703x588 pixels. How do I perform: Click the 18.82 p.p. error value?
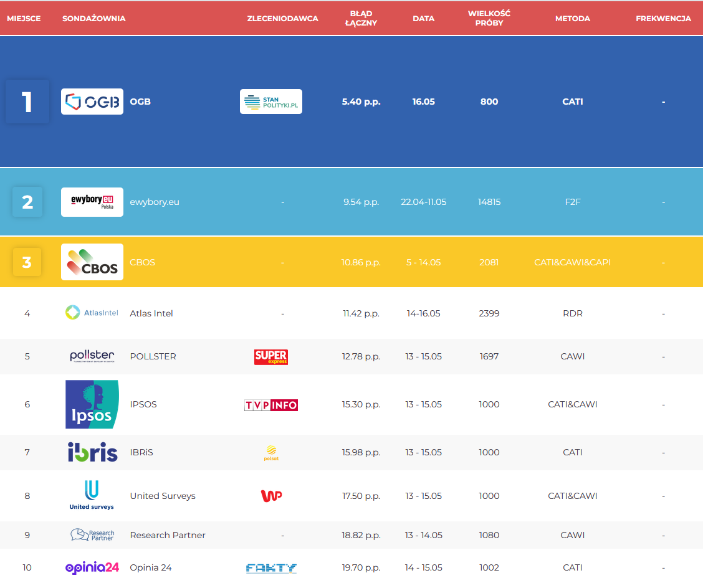click(361, 535)
